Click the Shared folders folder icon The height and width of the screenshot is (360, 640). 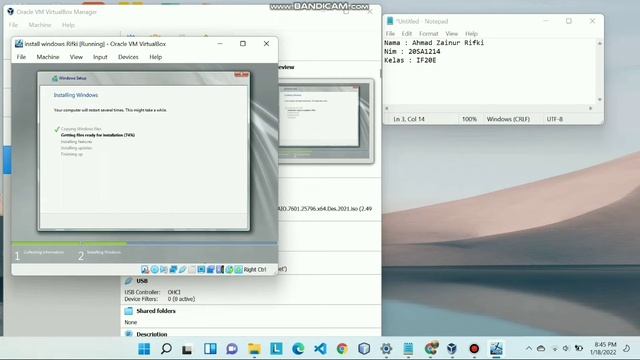click(x=129, y=311)
